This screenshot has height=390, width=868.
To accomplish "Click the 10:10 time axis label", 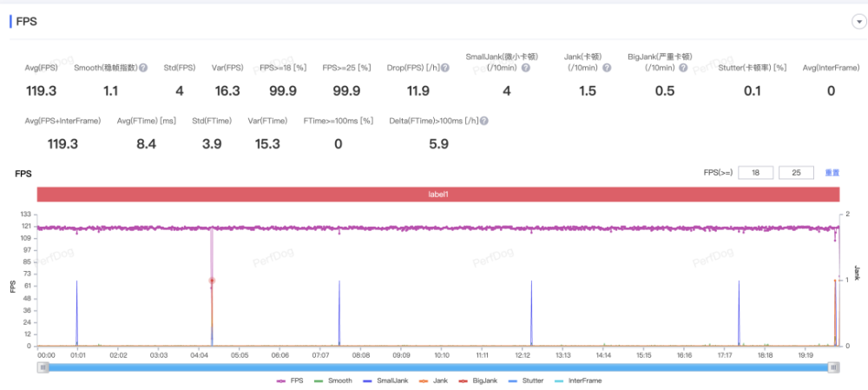I will point(442,354).
